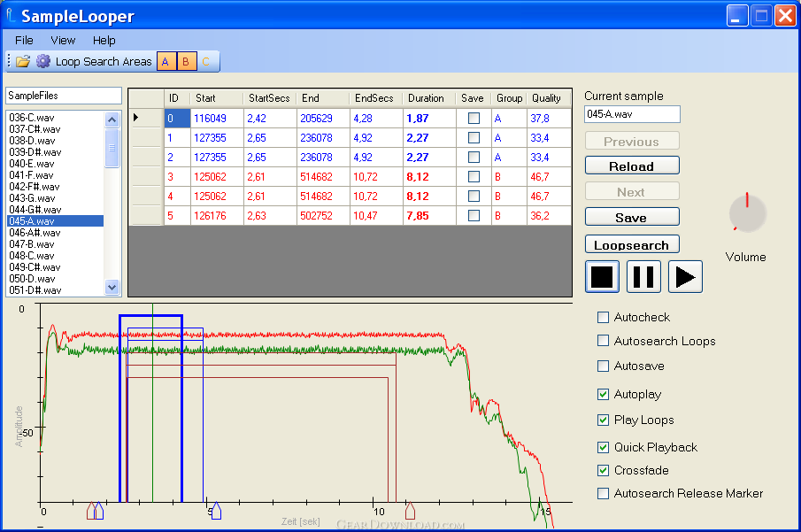Click the Reload button

tap(632, 166)
